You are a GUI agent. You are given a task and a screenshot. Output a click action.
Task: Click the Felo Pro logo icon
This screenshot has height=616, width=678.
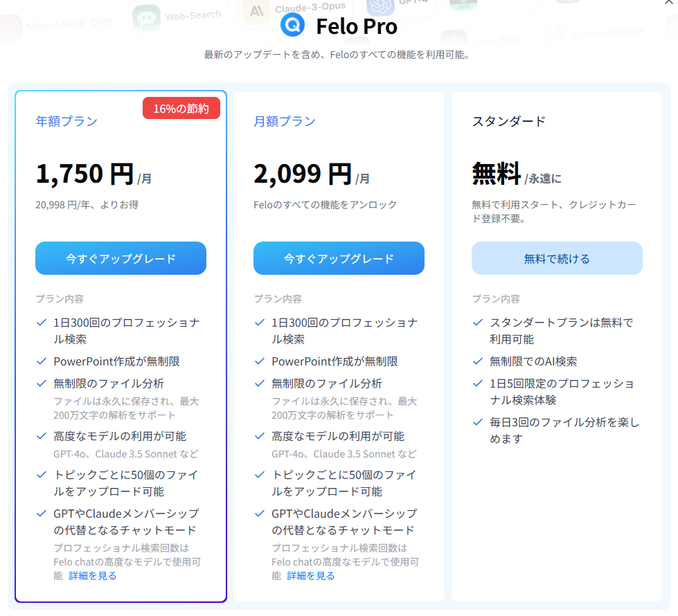292,25
